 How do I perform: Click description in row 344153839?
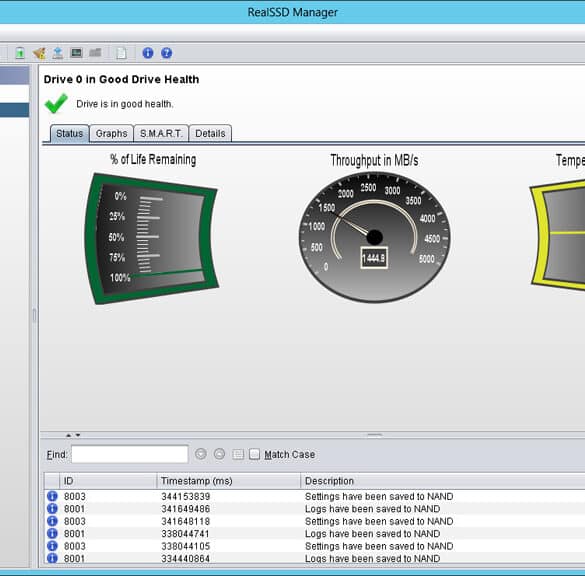(379, 497)
